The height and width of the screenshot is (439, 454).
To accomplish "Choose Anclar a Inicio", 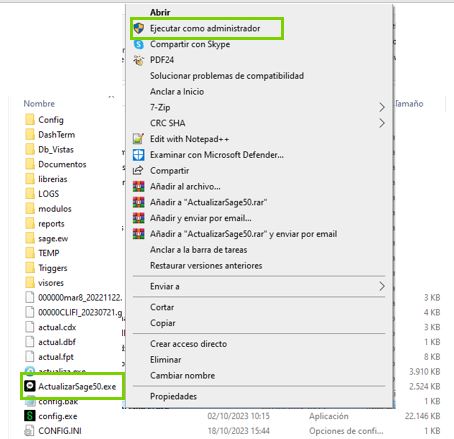I will (x=177, y=91).
